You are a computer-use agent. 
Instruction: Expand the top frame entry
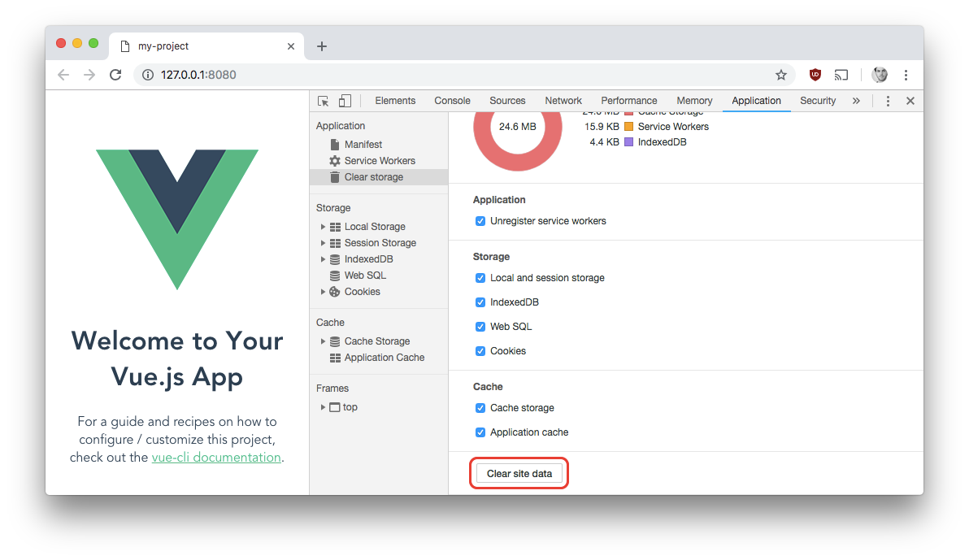pyautogui.click(x=323, y=406)
